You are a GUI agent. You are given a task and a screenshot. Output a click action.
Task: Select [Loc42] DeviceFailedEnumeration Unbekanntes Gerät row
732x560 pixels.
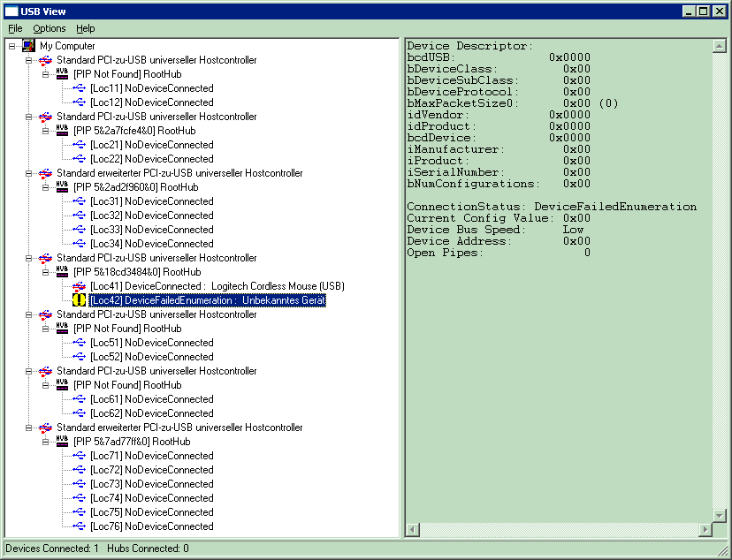pos(207,300)
